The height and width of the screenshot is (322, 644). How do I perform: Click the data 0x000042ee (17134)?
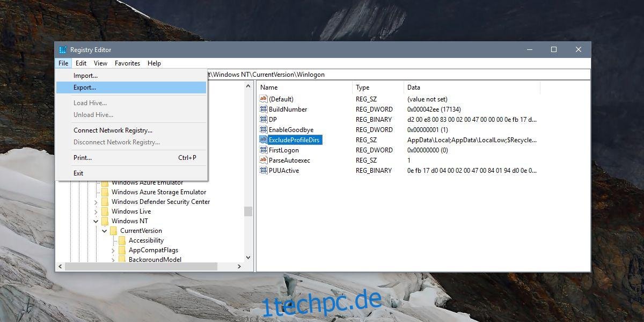(x=435, y=109)
